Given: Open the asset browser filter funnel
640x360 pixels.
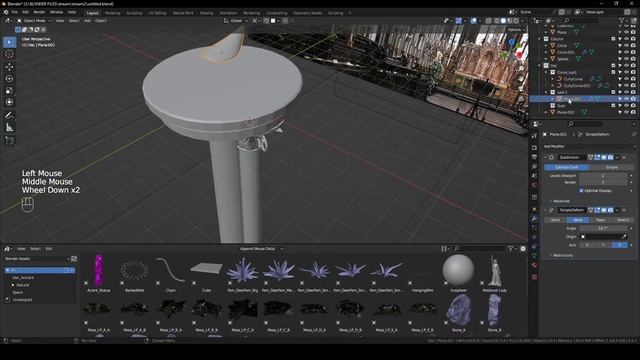Looking at the screenshot, I should click(x=511, y=249).
